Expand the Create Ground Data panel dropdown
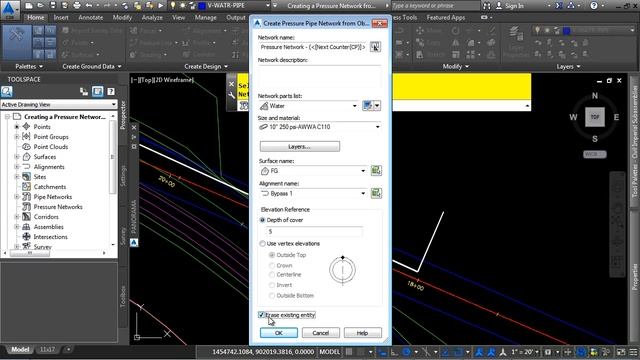Image resolution: width=640 pixels, height=360 pixels. tap(92, 66)
